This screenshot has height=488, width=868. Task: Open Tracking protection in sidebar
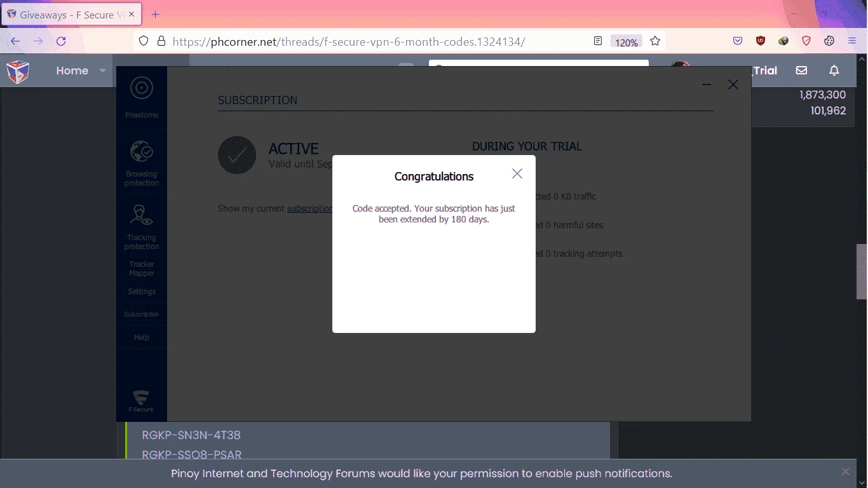coord(142,227)
